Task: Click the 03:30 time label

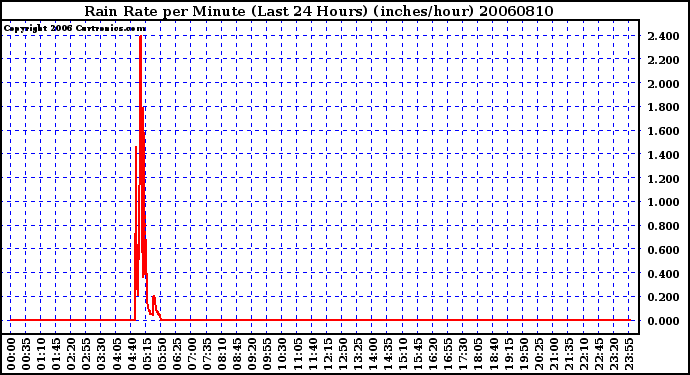Action: [x=101, y=354]
